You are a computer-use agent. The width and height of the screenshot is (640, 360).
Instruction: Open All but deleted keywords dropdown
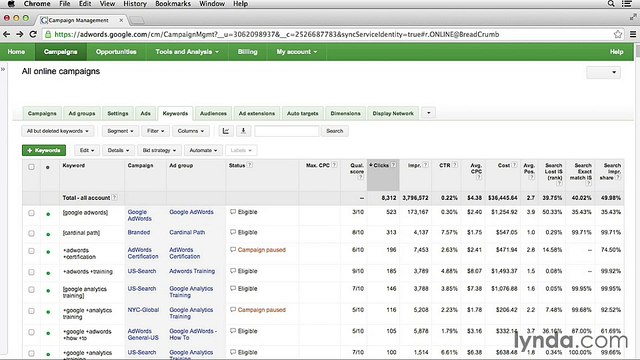(58, 131)
